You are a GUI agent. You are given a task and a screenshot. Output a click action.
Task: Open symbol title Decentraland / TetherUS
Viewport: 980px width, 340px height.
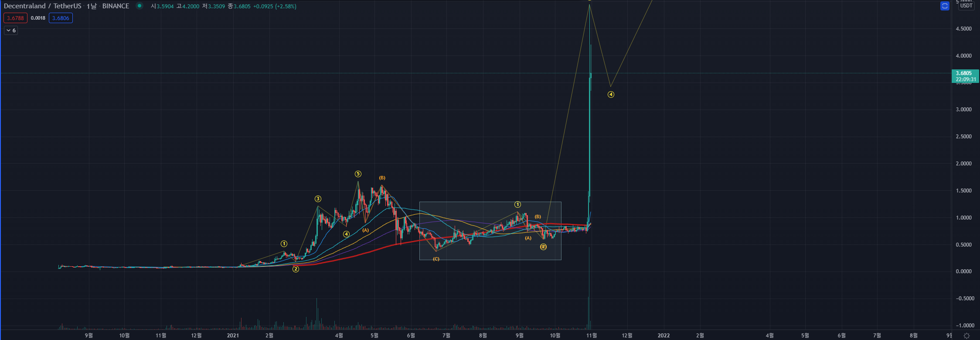[42, 6]
